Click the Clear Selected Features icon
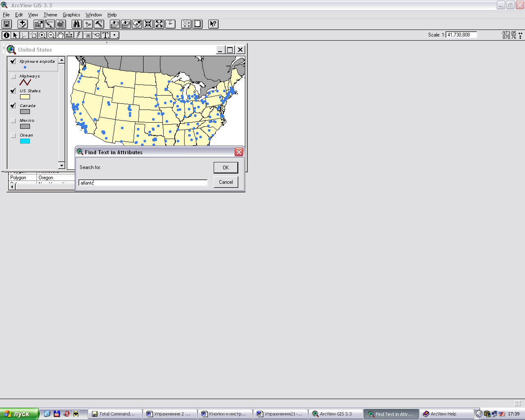Viewport: 525px width, 420px height. click(197, 24)
